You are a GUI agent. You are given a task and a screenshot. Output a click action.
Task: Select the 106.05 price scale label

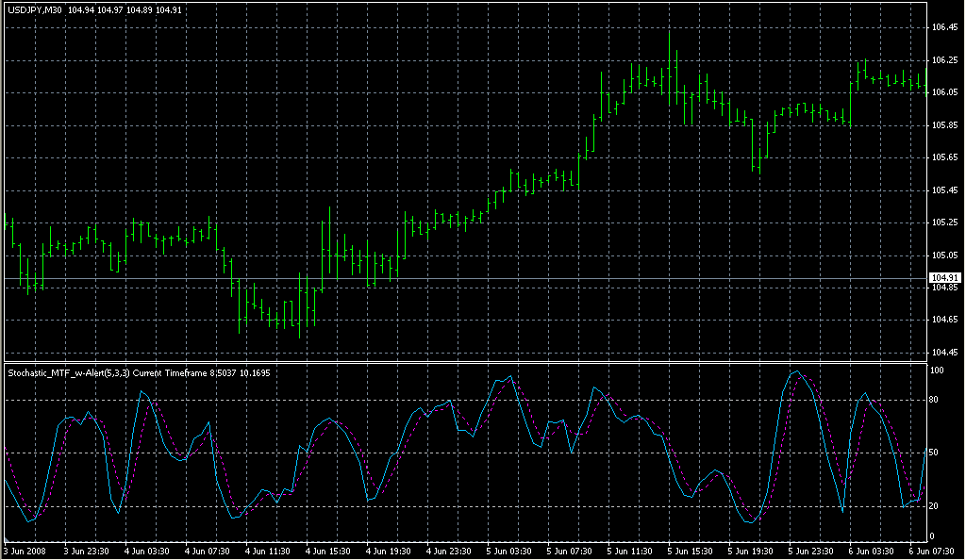point(944,92)
